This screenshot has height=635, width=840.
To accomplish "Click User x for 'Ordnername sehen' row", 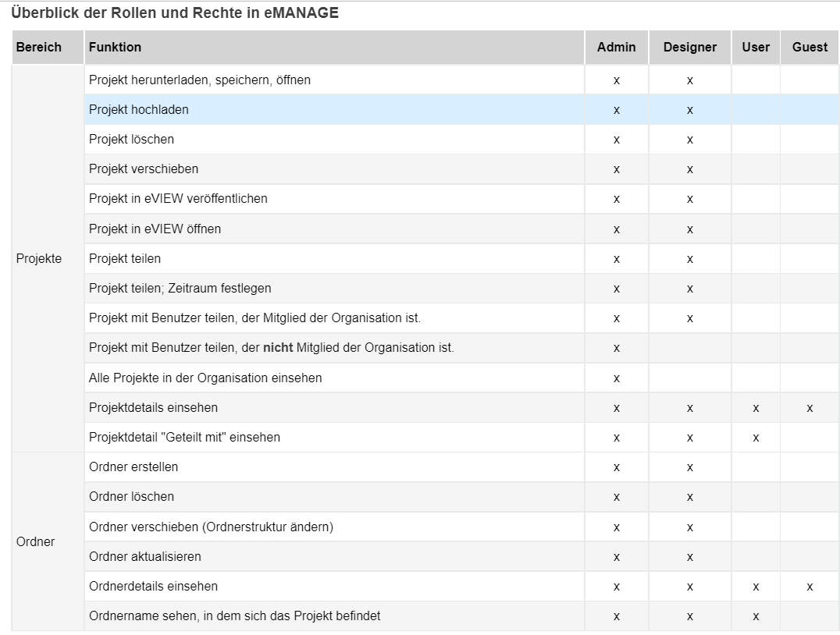I will (756, 617).
